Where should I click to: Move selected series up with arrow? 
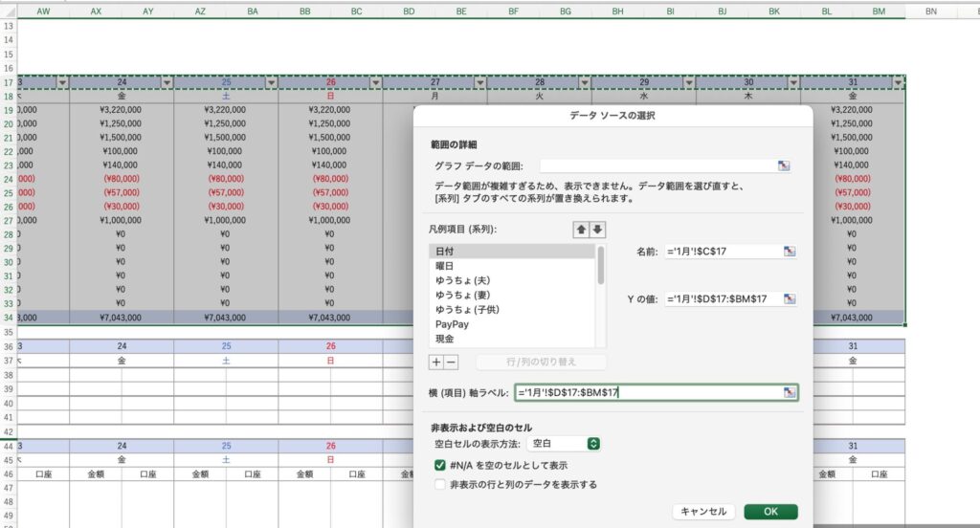tap(580, 230)
